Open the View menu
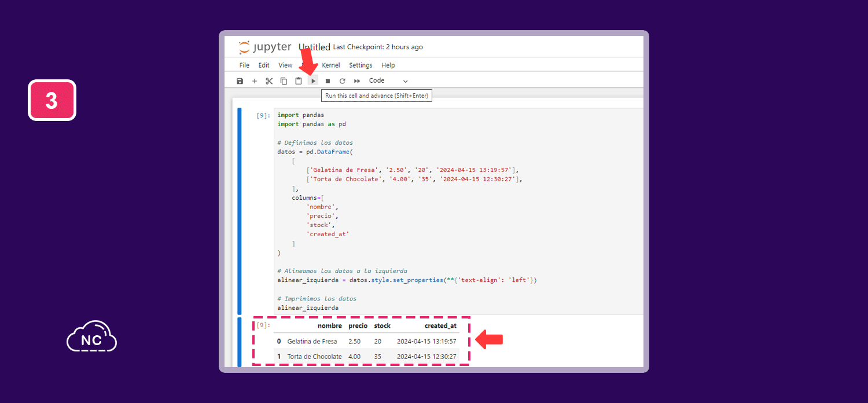Screen dimensions: 868x403 pos(285,65)
